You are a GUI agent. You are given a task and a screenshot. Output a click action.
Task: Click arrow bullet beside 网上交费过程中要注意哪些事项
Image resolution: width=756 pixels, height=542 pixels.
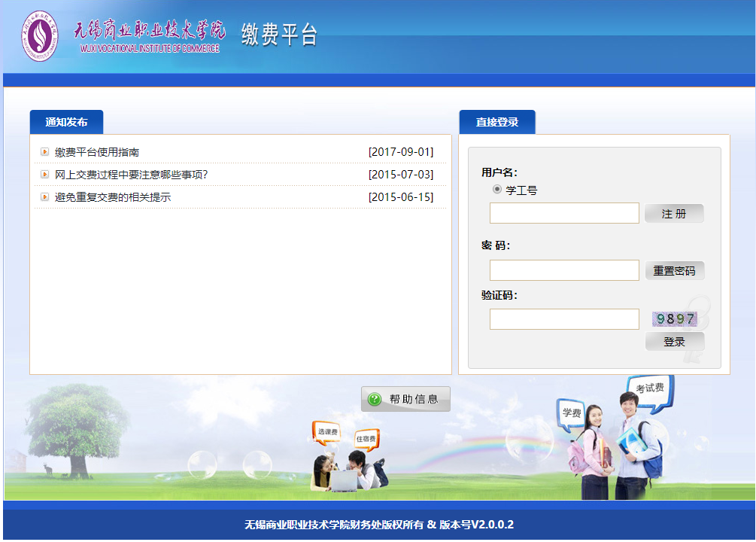click(x=44, y=175)
